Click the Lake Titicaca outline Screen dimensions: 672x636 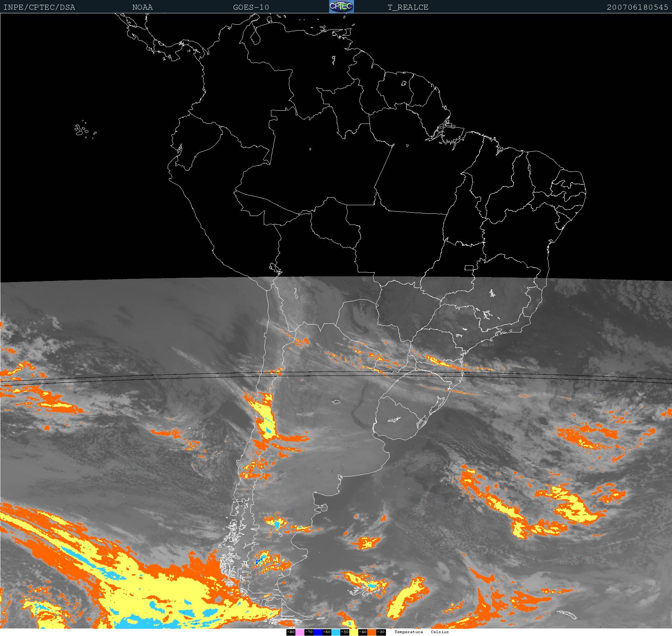pyautogui.click(x=275, y=267)
